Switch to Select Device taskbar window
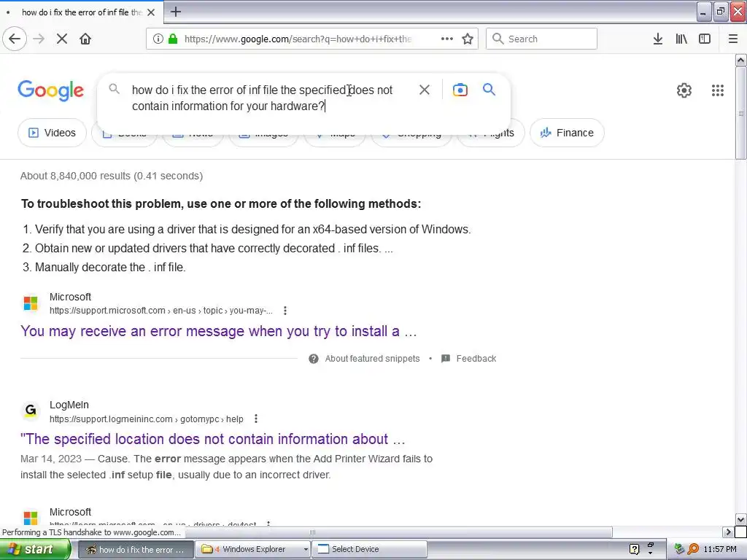 (x=369, y=550)
